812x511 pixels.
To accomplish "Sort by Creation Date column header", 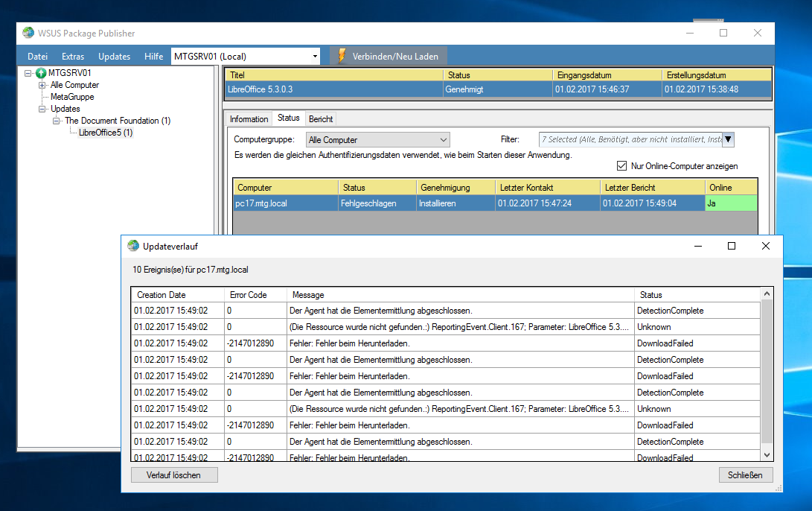I will (x=178, y=295).
